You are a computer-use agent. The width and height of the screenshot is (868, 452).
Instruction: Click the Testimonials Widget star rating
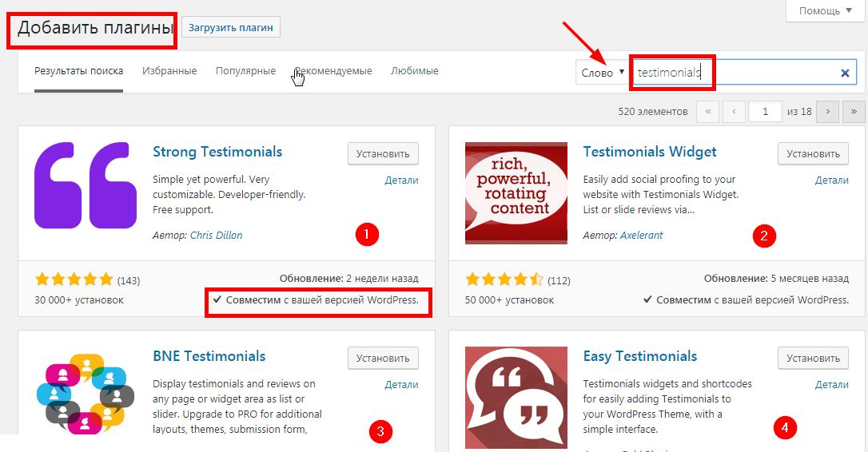click(x=504, y=280)
